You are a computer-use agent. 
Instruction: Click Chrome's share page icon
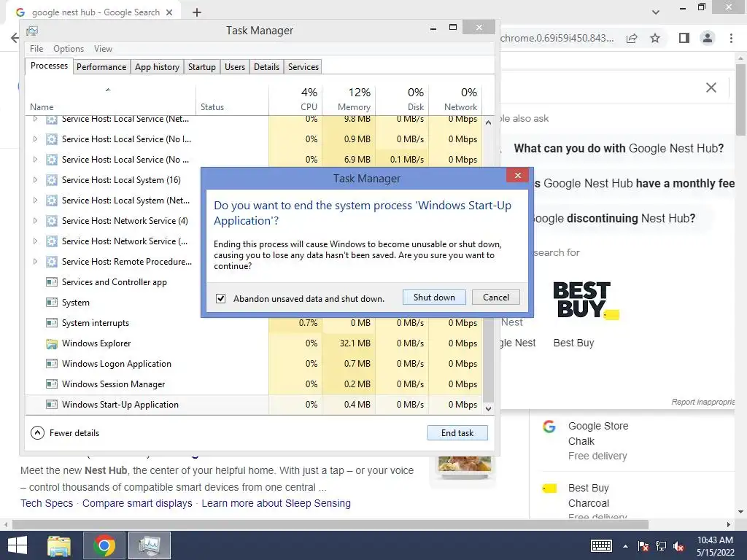click(632, 38)
